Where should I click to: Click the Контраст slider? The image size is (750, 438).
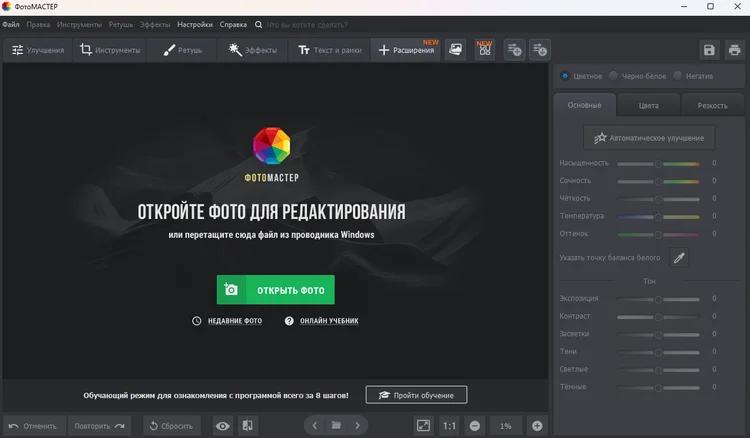pyautogui.click(x=658, y=317)
